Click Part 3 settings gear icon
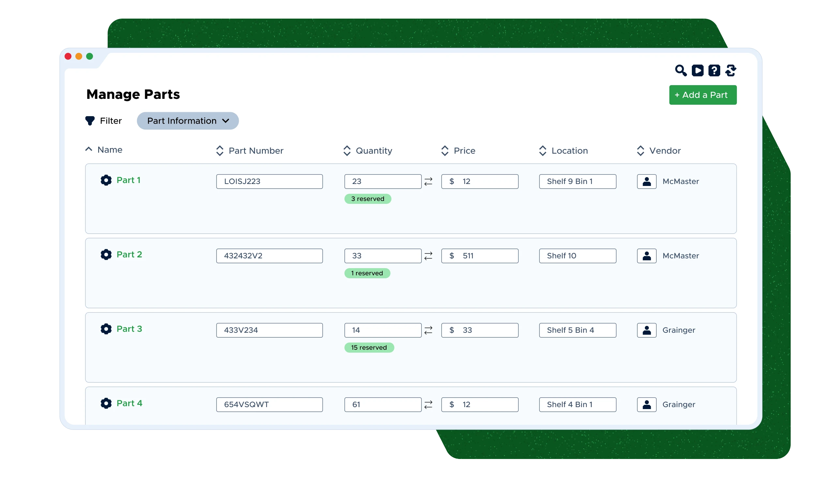 106,329
